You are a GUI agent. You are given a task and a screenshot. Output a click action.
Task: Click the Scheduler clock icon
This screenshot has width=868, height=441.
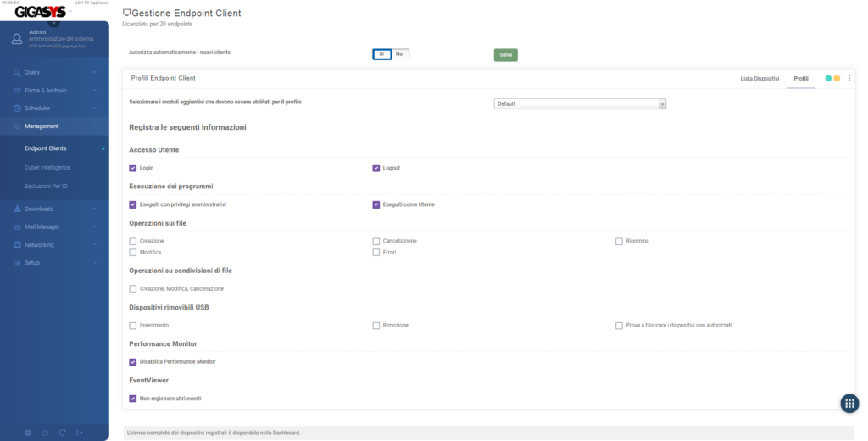pos(17,109)
